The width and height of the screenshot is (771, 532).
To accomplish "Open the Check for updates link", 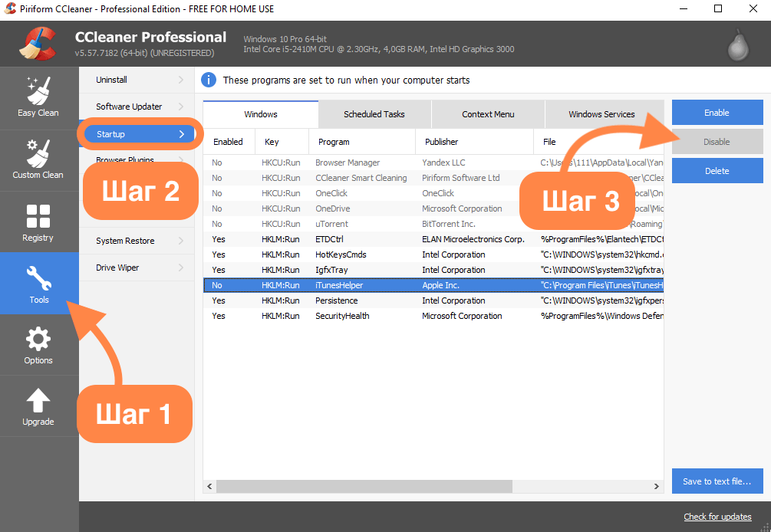I will [717, 516].
